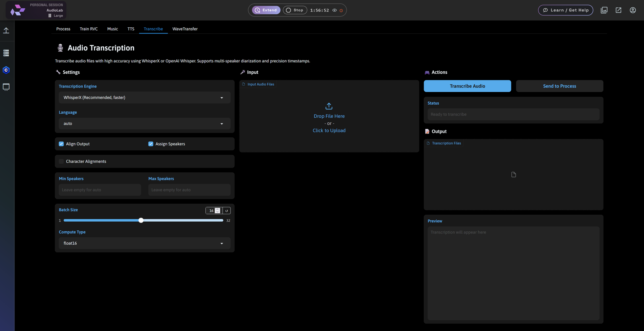This screenshot has height=331, width=644.
Task: Click the open-in-new-window icon in top bar
Action: [x=619, y=10]
